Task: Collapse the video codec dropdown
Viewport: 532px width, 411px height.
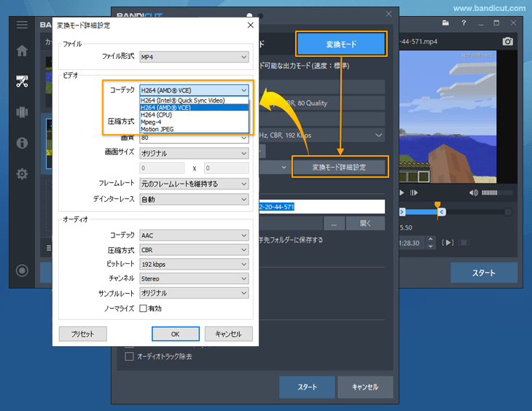Action: click(194, 90)
